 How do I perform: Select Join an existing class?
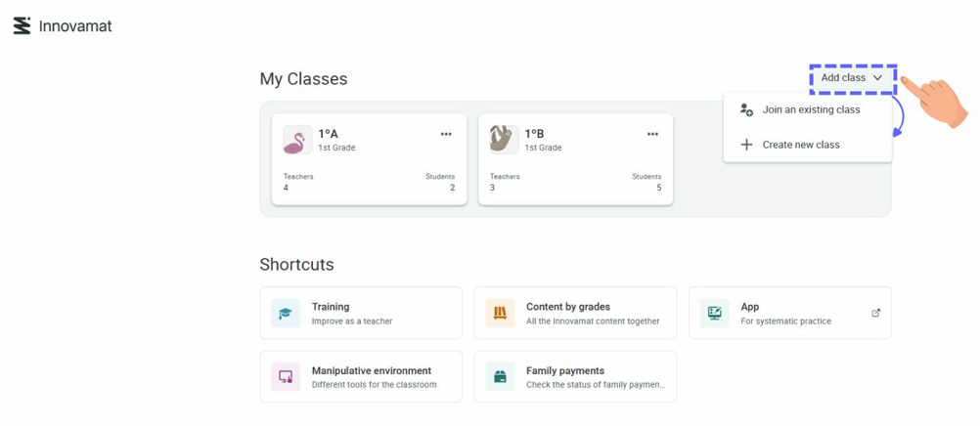point(811,110)
